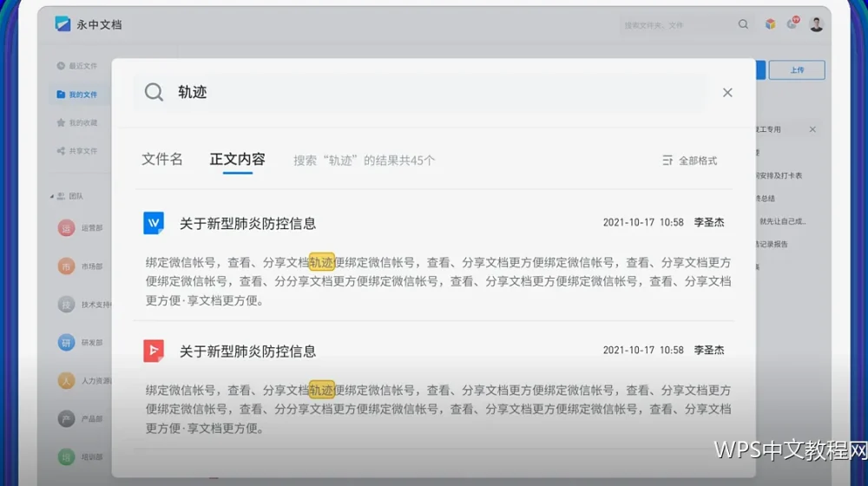The width and height of the screenshot is (868, 486).
Task: Open 我的收藏 in the sidebar
Action: click(x=77, y=123)
